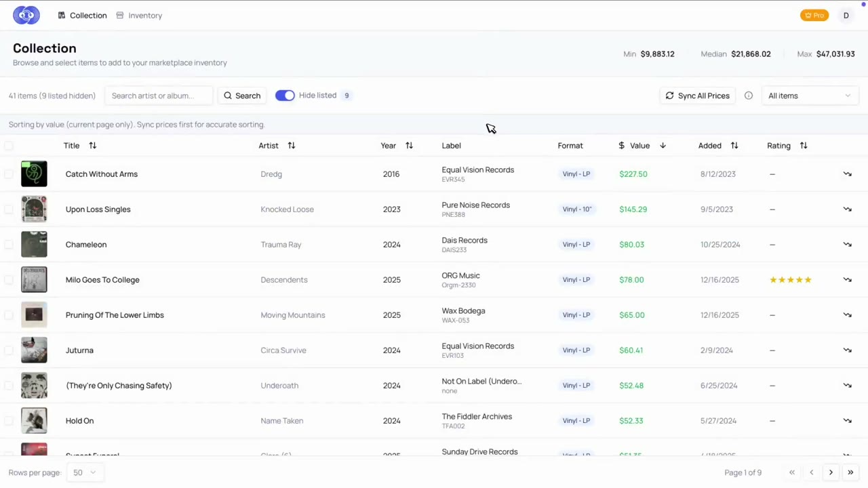
Task: Open the Collection tab
Action: coord(82,15)
